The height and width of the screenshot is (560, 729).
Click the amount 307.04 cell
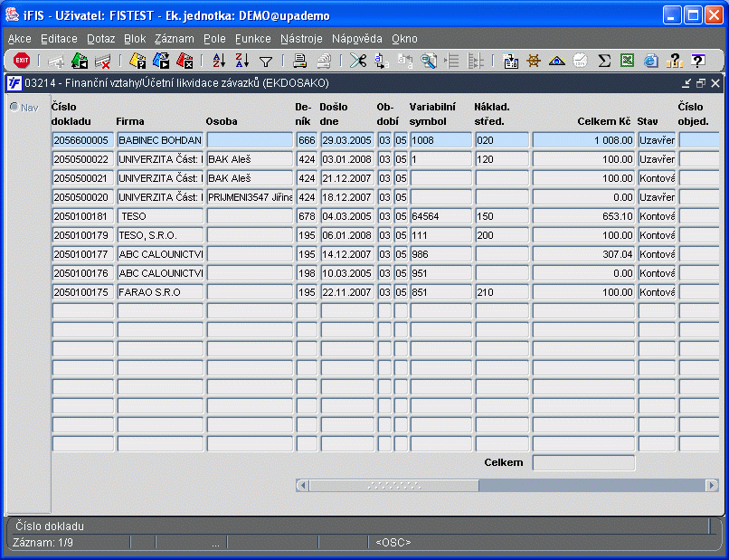point(583,254)
